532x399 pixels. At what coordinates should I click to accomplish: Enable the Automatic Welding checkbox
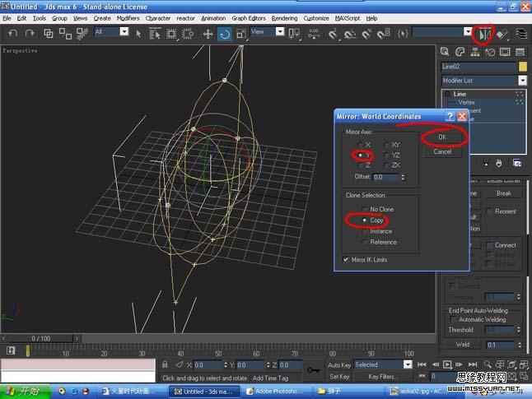pyautogui.click(x=453, y=319)
